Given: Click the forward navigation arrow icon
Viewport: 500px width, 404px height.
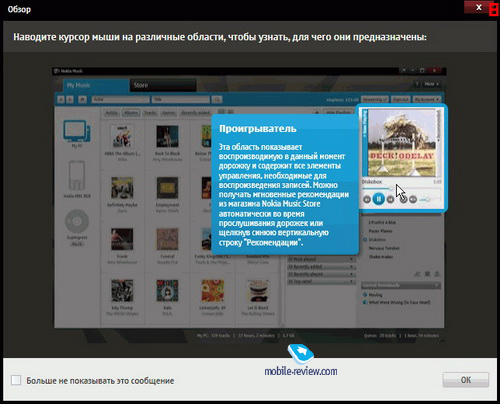Looking at the screenshot, I should point(70,99).
